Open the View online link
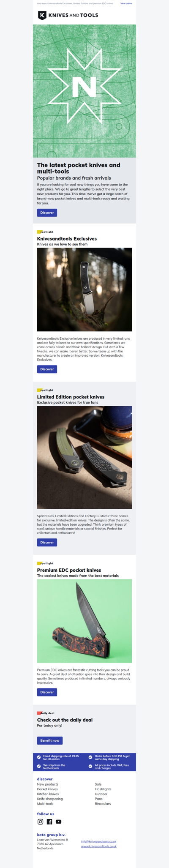The width and height of the screenshot is (169, 868). click(x=126, y=3)
